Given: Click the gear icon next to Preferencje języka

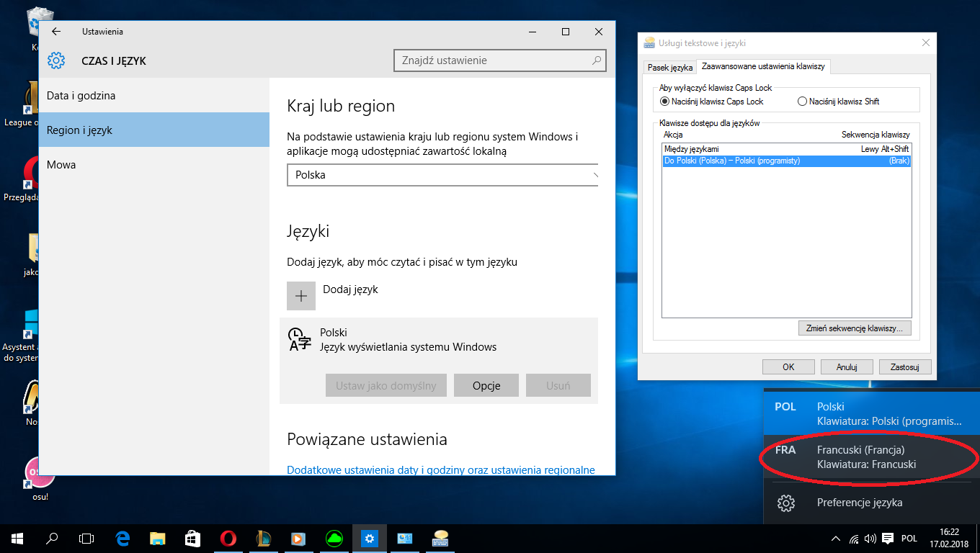Looking at the screenshot, I should click(786, 503).
